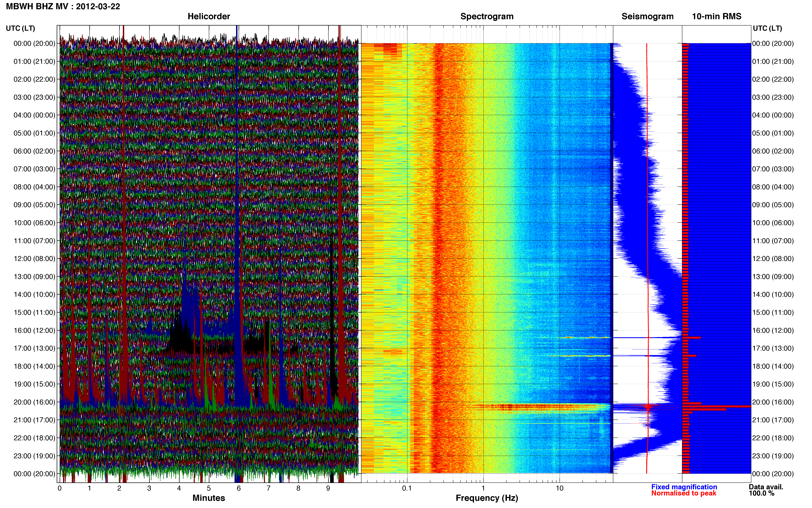Click the 'Data avail.' label
The image size is (812, 508).
[x=766, y=487]
